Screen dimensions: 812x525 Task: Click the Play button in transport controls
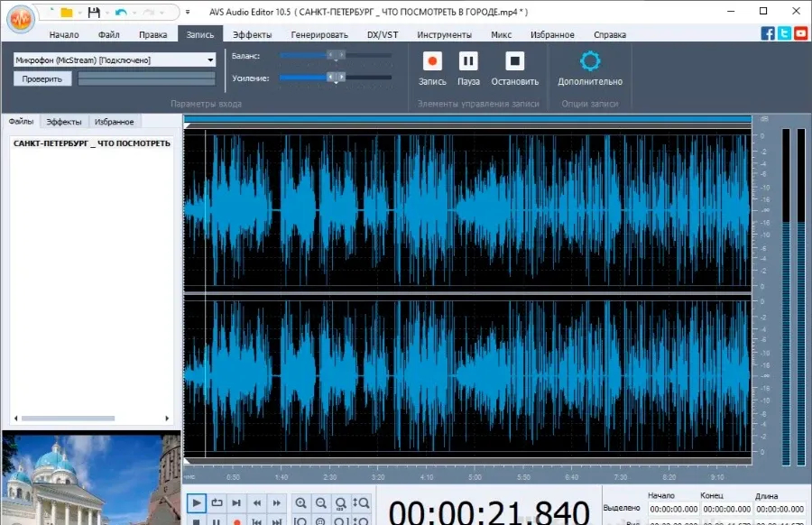coord(197,502)
